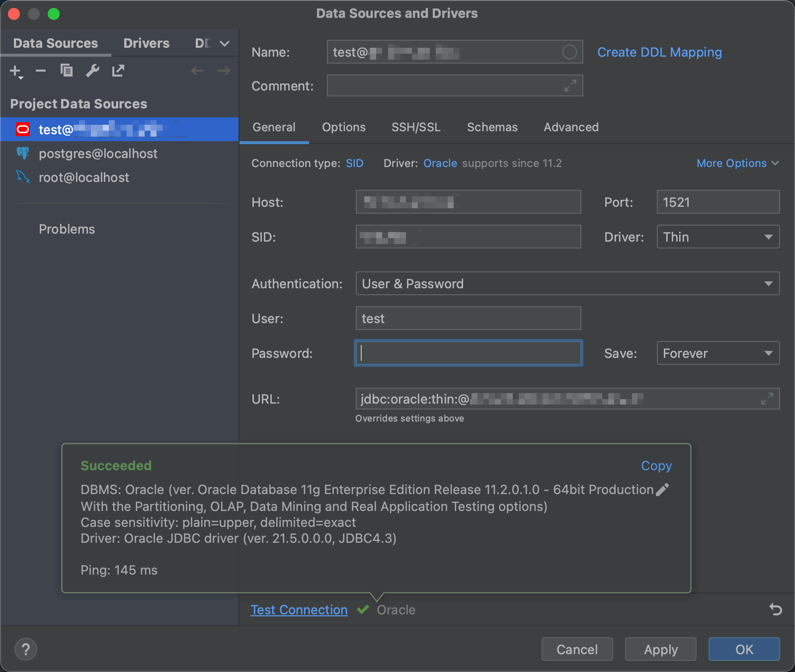Click the Cancel button
795x672 pixels.
[577, 649]
